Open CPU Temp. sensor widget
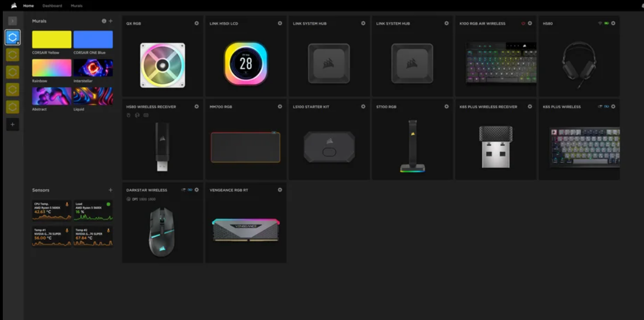This screenshot has height=320, width=644. coord(52,211)
